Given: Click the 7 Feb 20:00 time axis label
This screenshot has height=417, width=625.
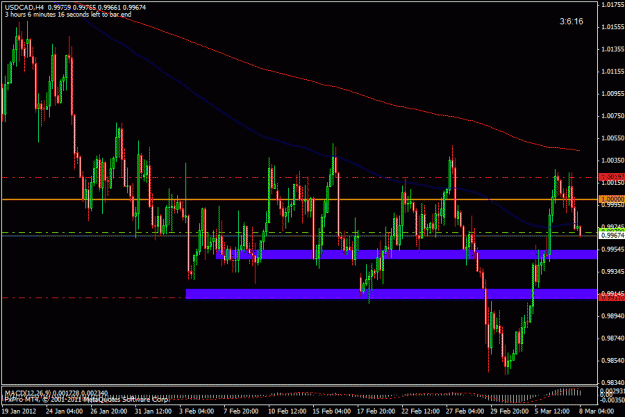Looking at the screenshot, I should pos(241,411).
